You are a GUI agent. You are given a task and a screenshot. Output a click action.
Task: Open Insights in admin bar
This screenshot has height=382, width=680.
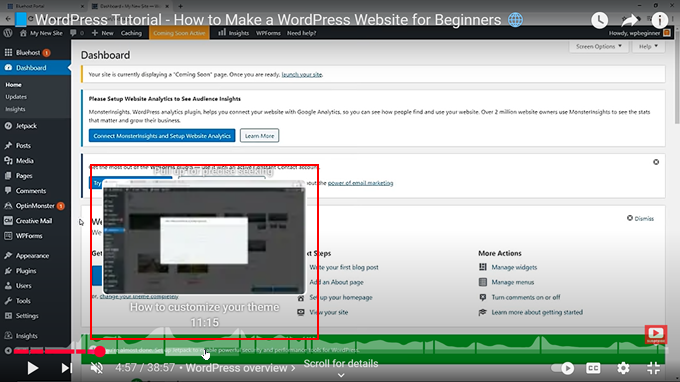point(233,33)
